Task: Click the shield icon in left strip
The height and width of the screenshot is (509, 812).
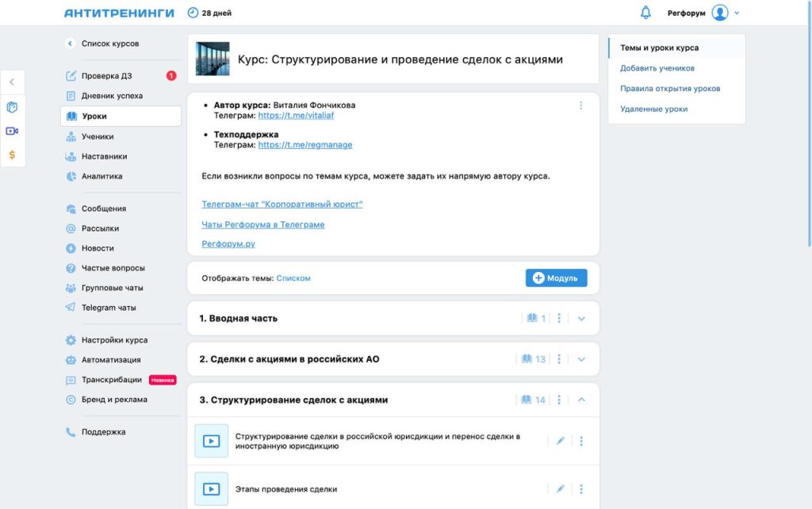Action: click(x=12, y=107)
